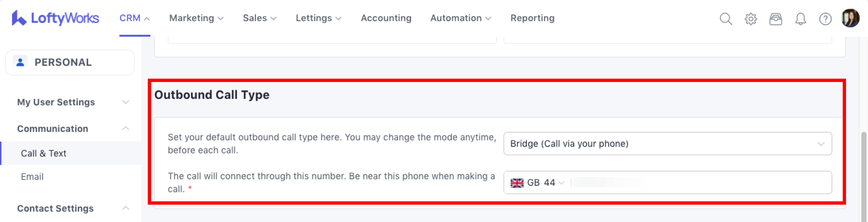The width and height of the screenshot is (868, 222).
Task: Open the search magnifier icon
Action: 726,19
